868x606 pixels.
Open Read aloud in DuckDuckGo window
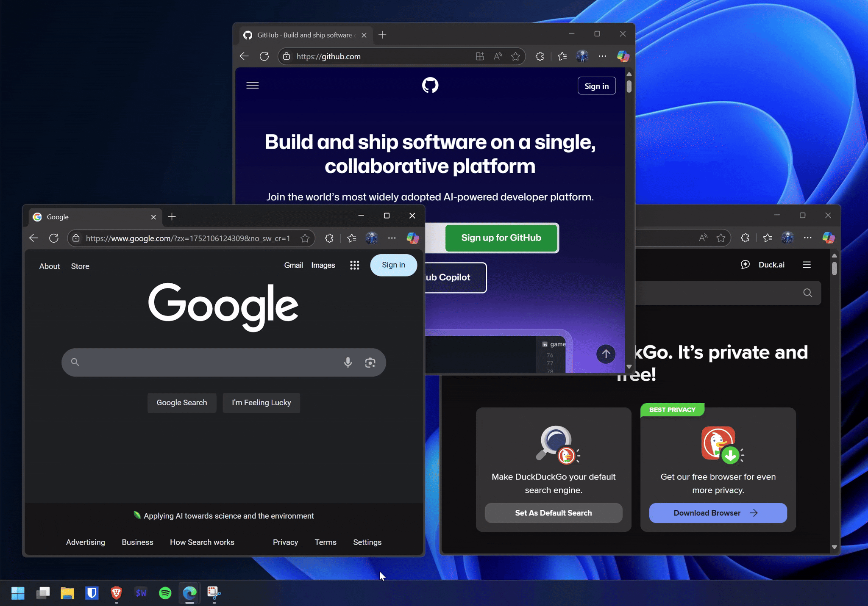[703, 238]
